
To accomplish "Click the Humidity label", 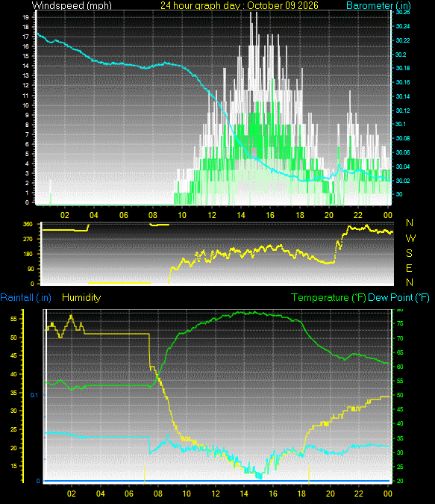I will (x=81, y=298).
